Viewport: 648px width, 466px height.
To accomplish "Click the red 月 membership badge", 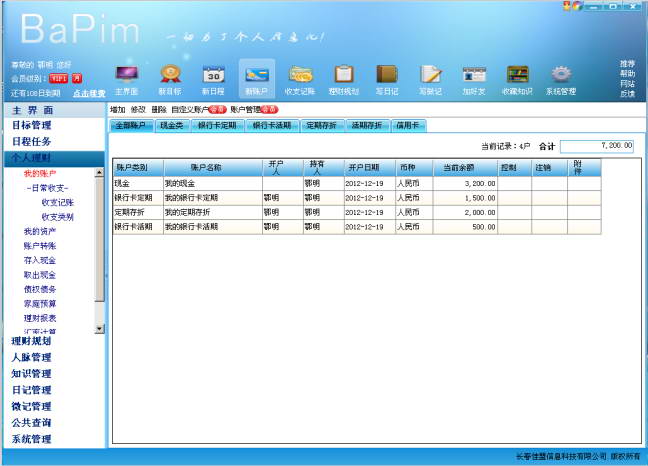I will (77, 78).
